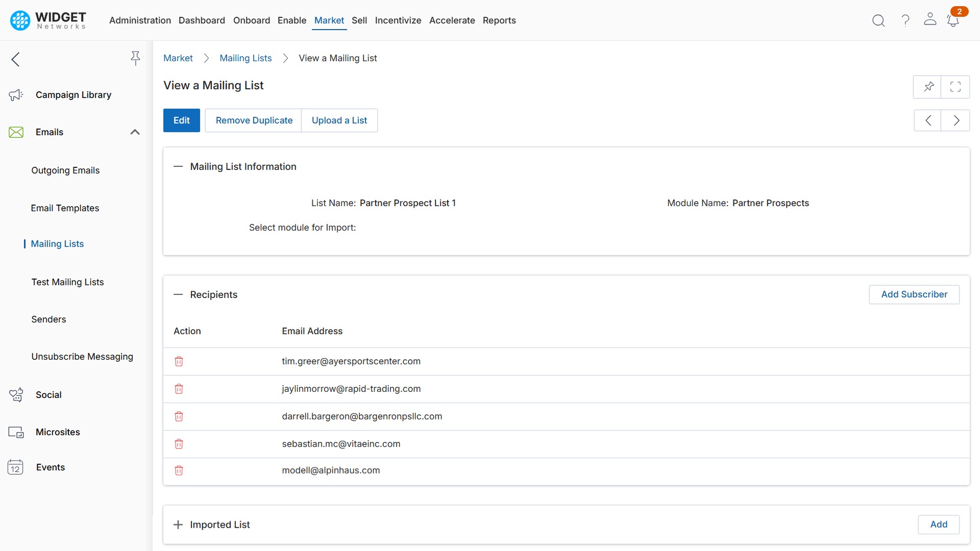Pin the sidebar using the pin icon
This screenshot has height=551, width=980.
point(135,59)
